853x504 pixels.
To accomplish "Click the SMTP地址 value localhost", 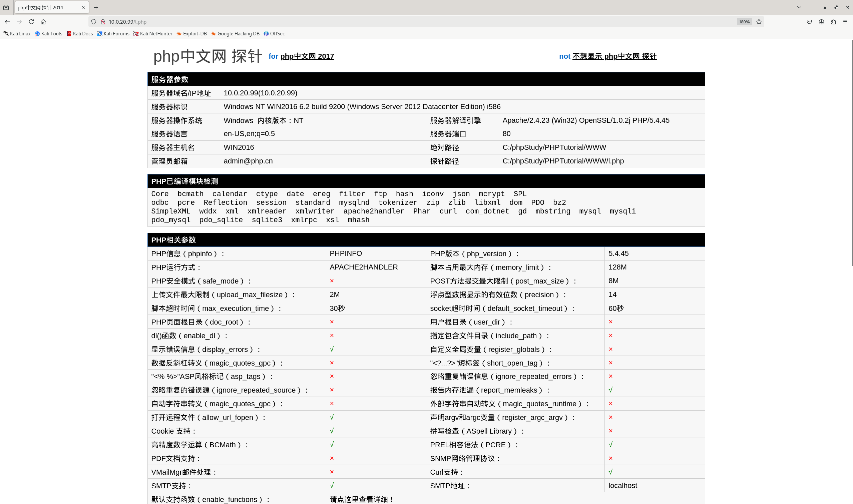I will pos(622,486).
